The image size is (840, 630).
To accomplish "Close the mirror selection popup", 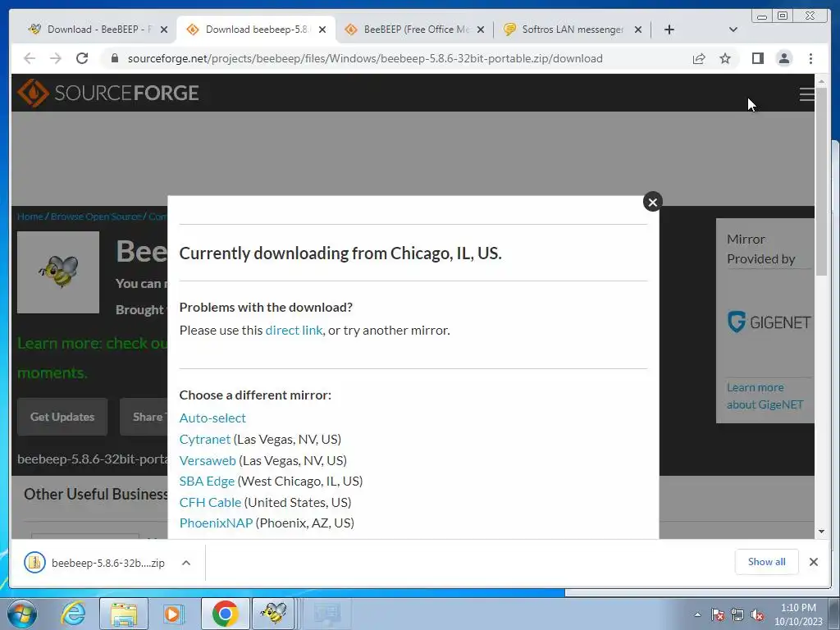I will click(x=652, y=202).
